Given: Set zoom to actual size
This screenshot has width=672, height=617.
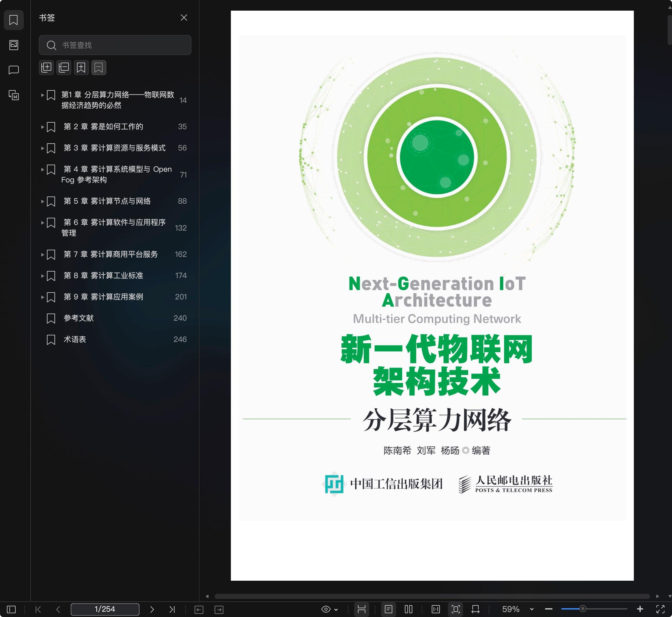Looking at the screenshot, I should pos(436,609).
